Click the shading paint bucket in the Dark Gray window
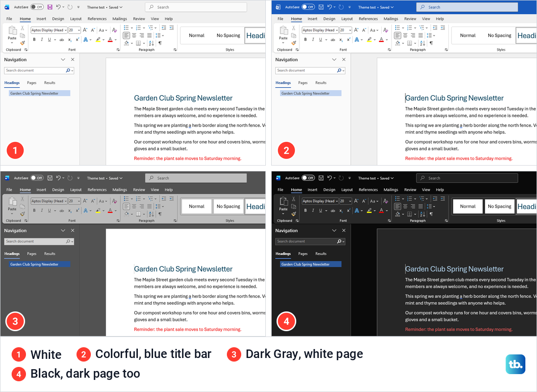The height and width of the screenshot is (392, 537). pyautogui.click(x=127, y=214)
